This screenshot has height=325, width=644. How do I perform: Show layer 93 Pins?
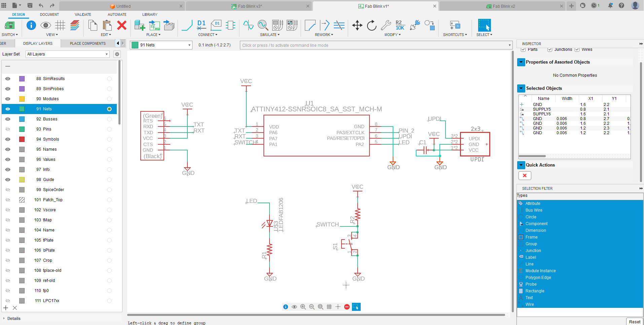(8, 129)
